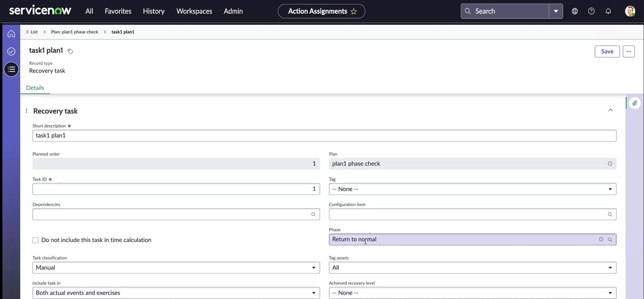Click the Planned order read-only field
The width and height of the screenshot is (644, 299).
tap(176, 164)
